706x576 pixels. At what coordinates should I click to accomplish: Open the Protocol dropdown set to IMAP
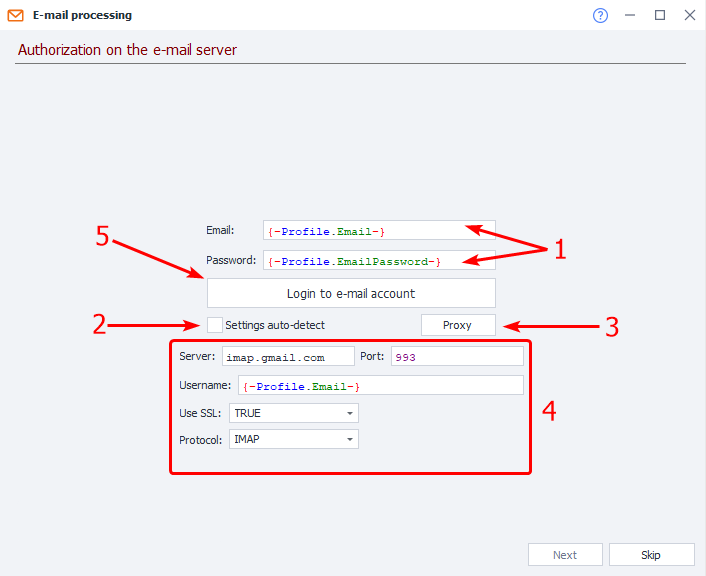point(293,439)
